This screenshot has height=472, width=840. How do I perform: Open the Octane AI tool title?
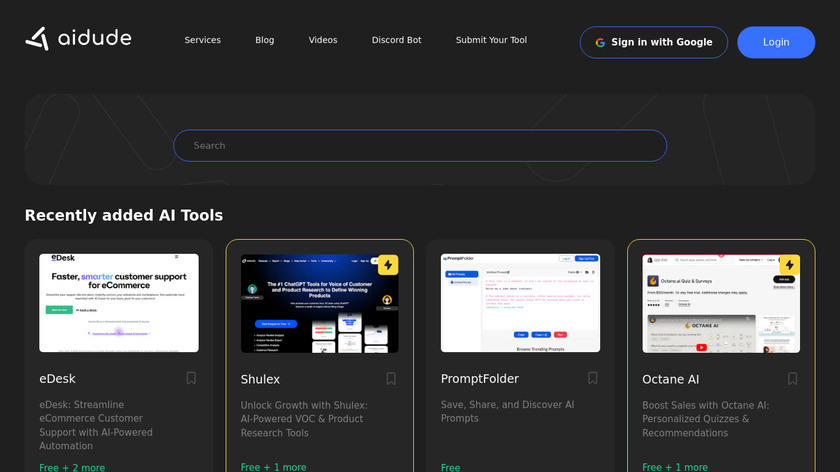point(671,379)
